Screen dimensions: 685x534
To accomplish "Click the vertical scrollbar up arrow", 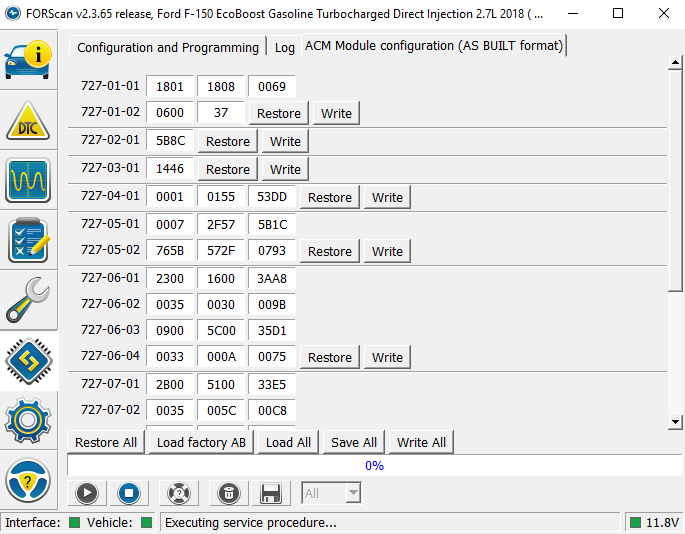I will (x=675, y=62).
